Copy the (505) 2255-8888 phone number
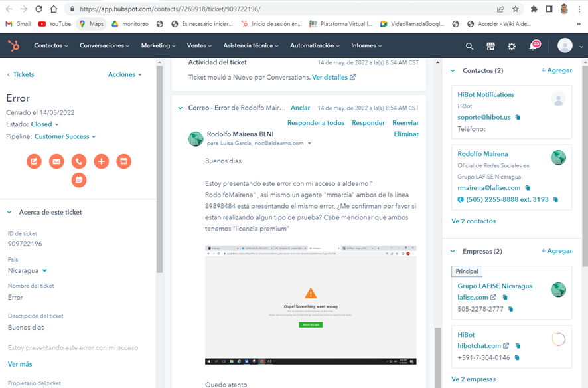 click(555, 199)
